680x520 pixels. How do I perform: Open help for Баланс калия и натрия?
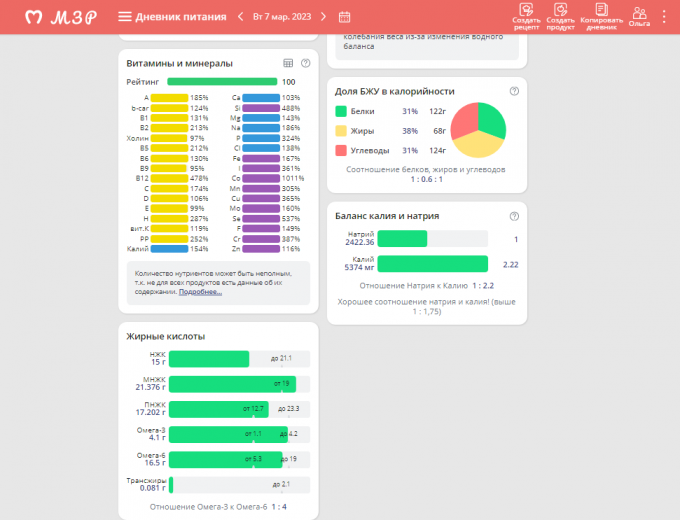click(x=514, y=215)
